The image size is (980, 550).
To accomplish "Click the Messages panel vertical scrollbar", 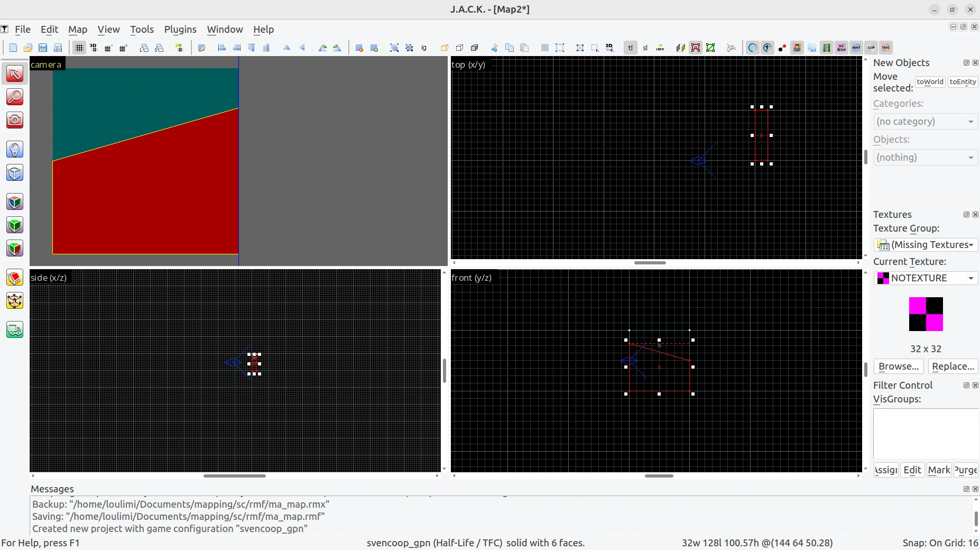I will click(x=976, y=516).
